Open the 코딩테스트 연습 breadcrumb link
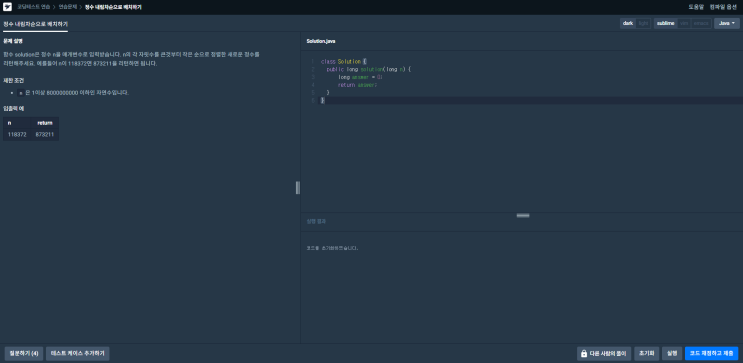Screen dimensions: 743x363 [34, 7]
